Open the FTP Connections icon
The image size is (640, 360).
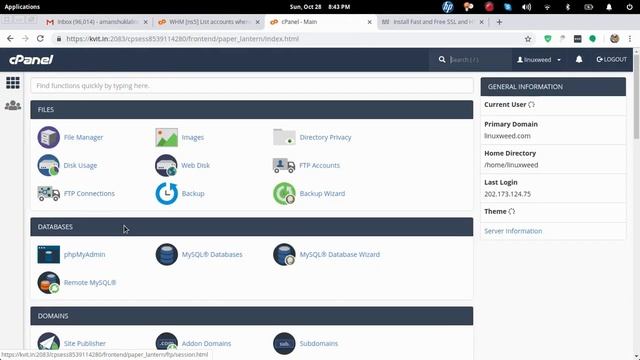point(49,193)
